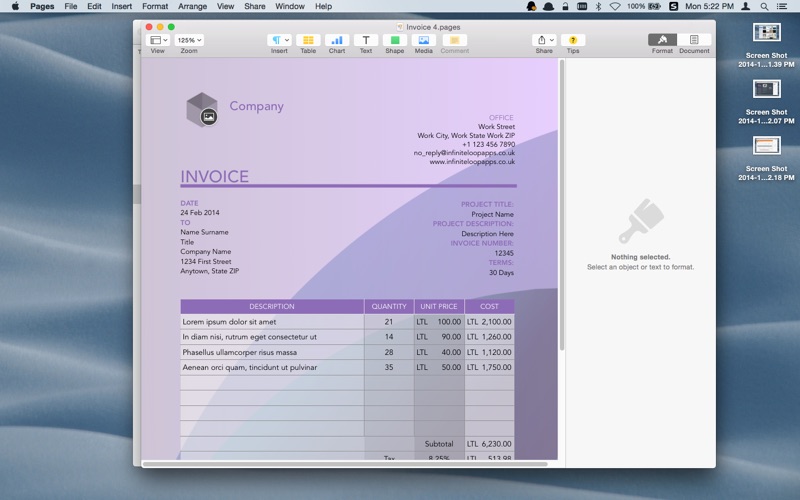
Task: Open the Media browser
Action: [x=423, y=40]
